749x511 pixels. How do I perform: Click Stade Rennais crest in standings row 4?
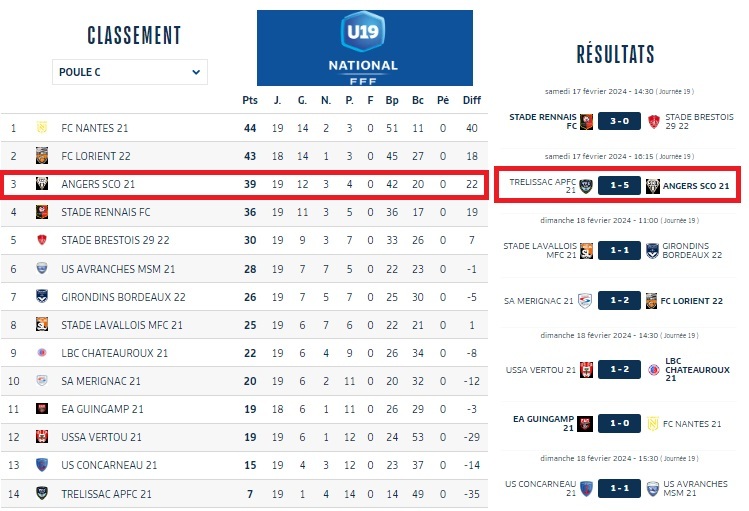pos(42,212)
